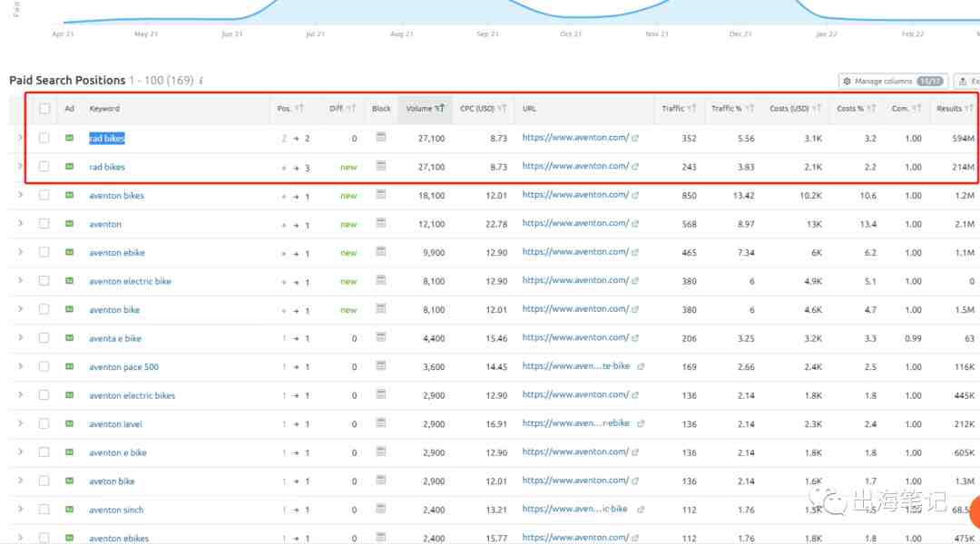Show the SERP block icon for highlighted rad bikes
This screenshot has height=544, width=980.
pyautogui.click(x=380, y=138)
